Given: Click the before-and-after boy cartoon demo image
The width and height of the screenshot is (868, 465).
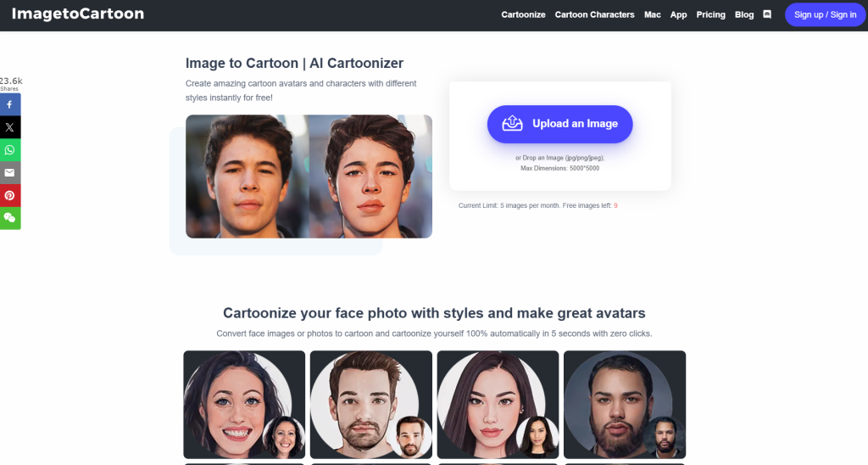Looking at the screenshot, I should coord(309,176).
